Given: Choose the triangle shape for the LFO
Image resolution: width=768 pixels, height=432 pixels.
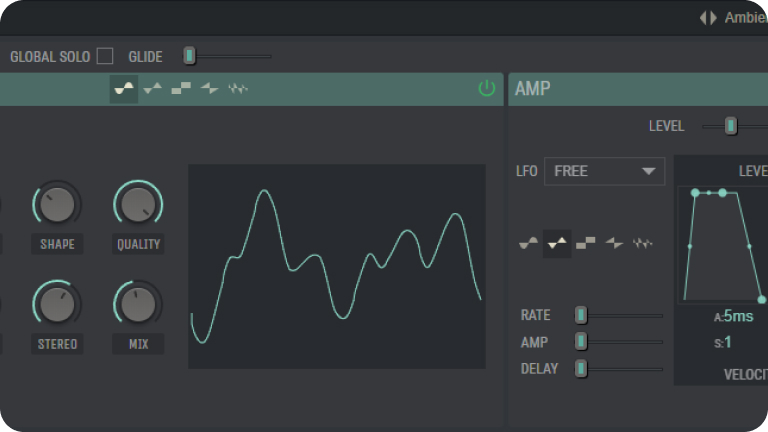Looking at the screenshot, I should [557, 243].
